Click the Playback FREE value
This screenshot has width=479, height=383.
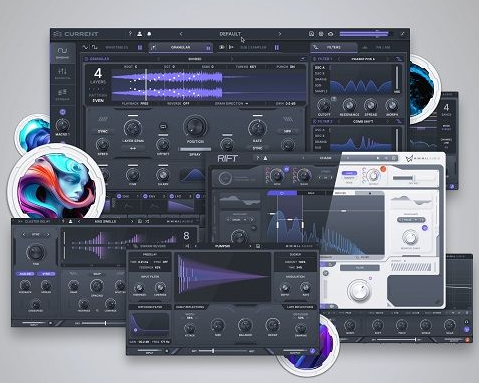point(144,104)
